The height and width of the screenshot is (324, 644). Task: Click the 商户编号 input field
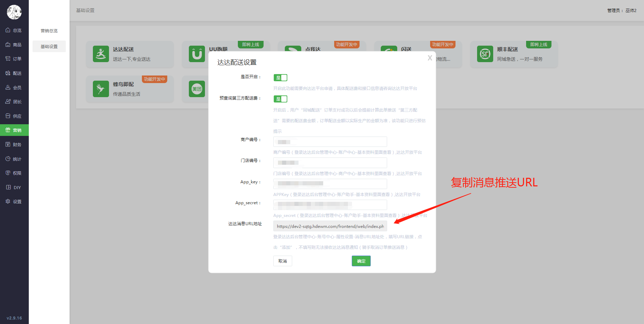(x=330, y=142)
